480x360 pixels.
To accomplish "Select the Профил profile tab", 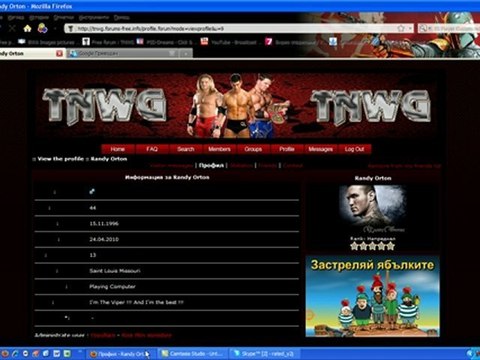I will click(x=211, y=165).
